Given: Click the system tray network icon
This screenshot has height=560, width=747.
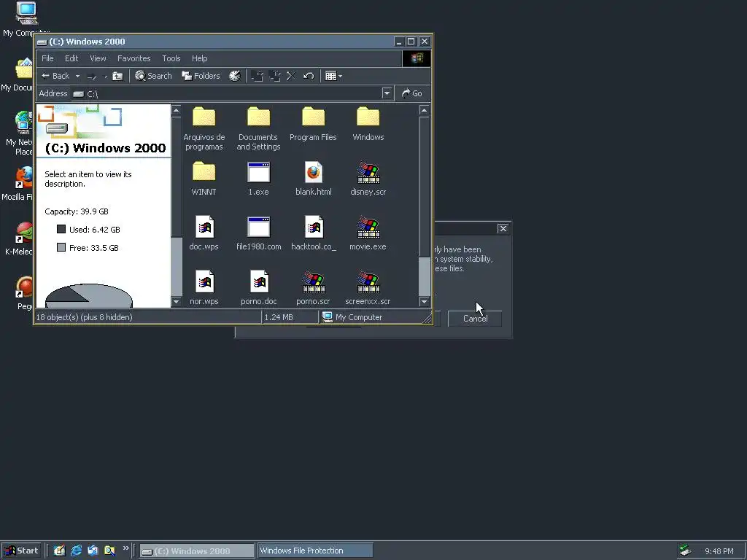Looking at the screenshot, I should 685,551.
